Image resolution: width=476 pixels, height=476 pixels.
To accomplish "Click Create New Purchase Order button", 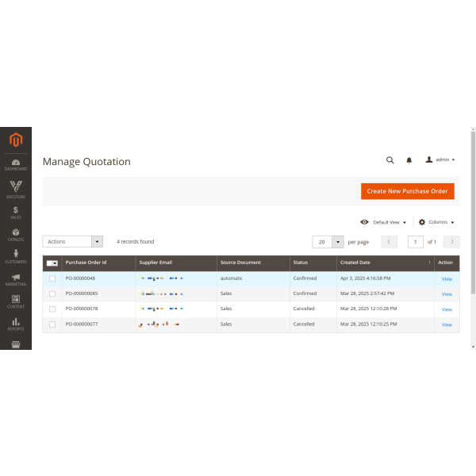I will click(407, 191).
